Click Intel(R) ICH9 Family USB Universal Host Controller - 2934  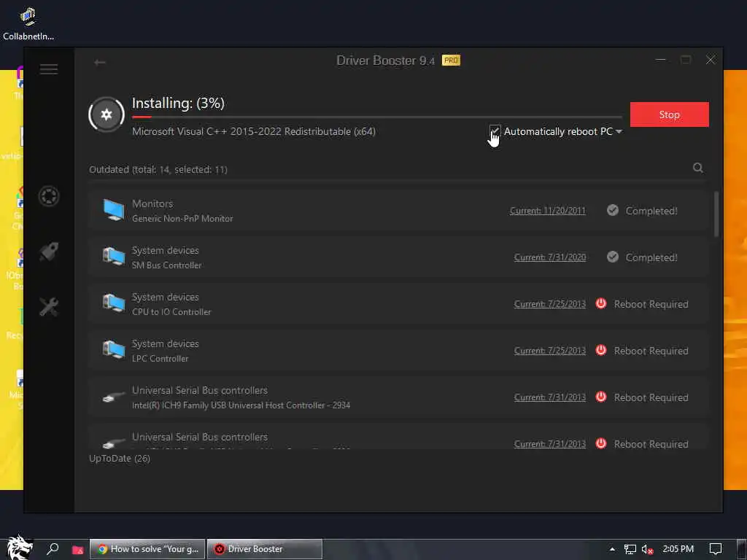[x=241, y=405]
